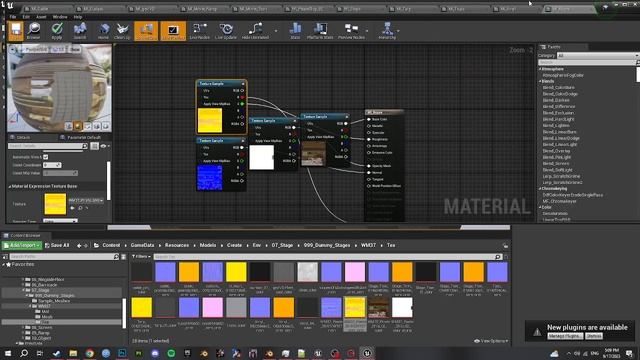Open the Stats toolbar icon
This screenshot has width=640, height=360.
pyautogui.click(x=295, y=31)
